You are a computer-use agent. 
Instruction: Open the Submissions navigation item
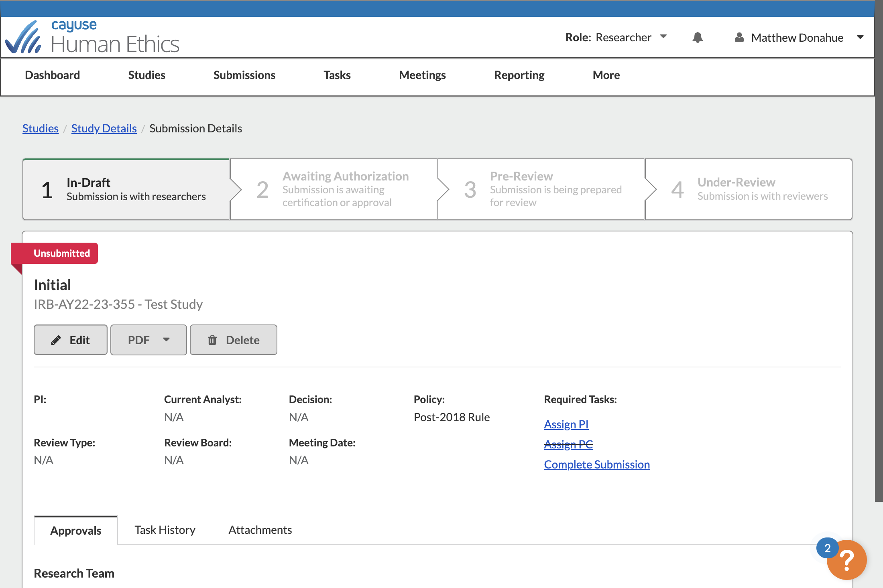click(x=244, y=75)
